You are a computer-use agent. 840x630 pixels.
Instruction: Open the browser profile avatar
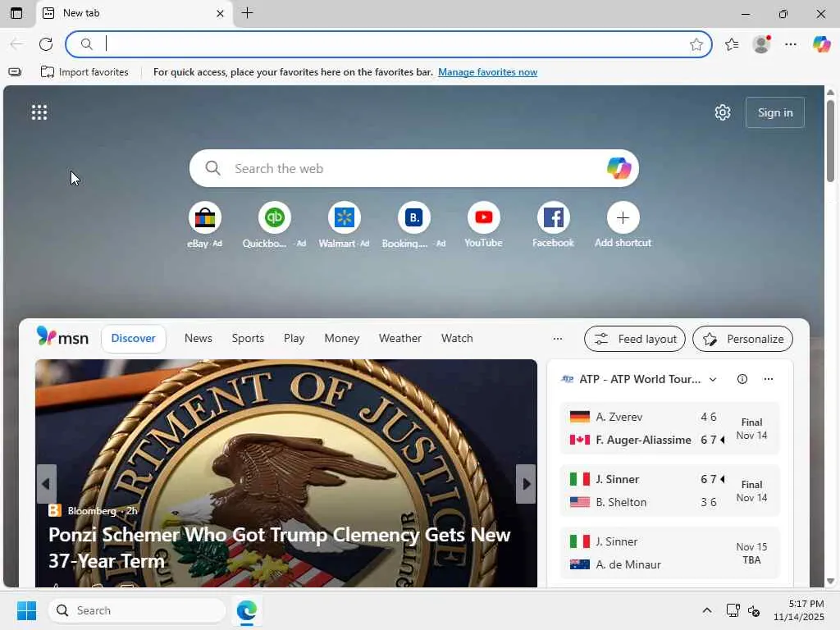coord(761,44)
